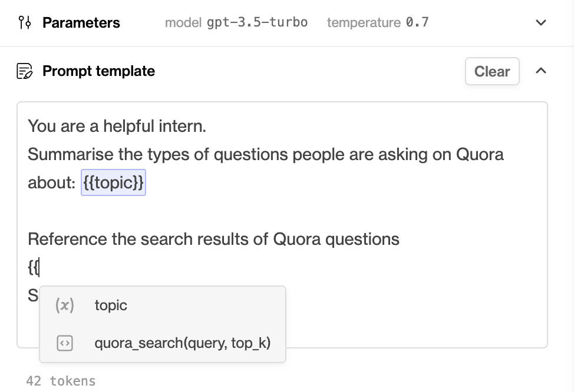Select topic from the autocomplete menu
The height and width of the screenshot is (392, 574).
click(x=163, y=305)
